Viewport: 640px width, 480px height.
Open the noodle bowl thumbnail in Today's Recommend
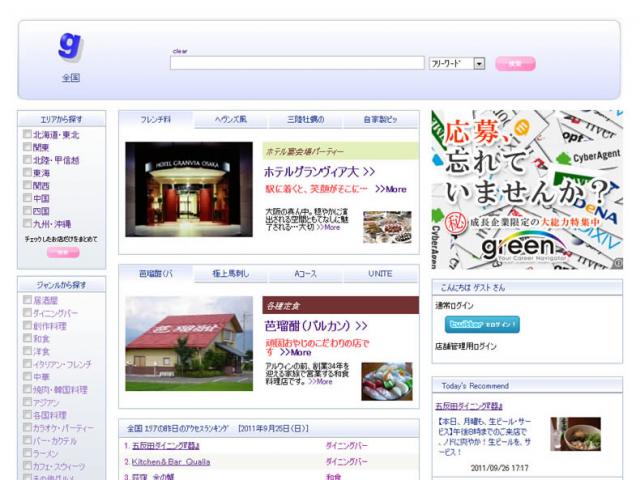click(576, 434)
